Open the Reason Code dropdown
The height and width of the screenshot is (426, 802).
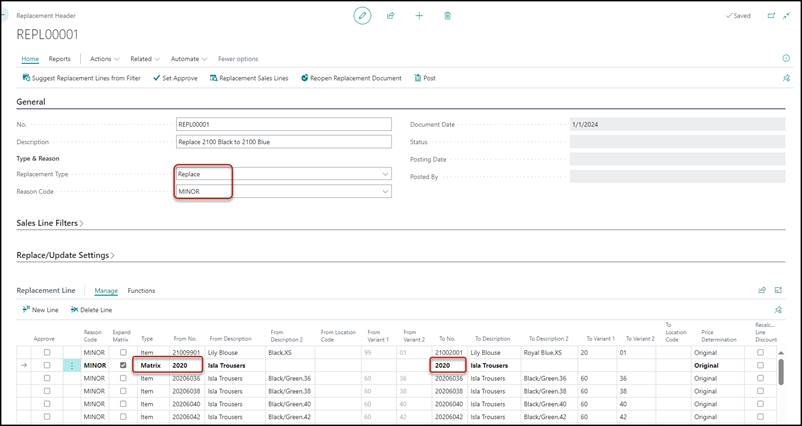pos(385,191)
